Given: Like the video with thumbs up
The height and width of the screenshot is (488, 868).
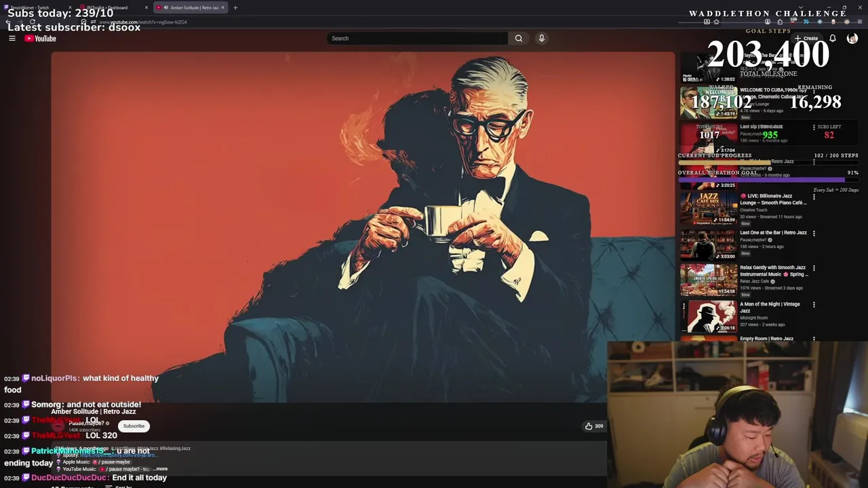Looking at the screenshot, I should 589,426.
